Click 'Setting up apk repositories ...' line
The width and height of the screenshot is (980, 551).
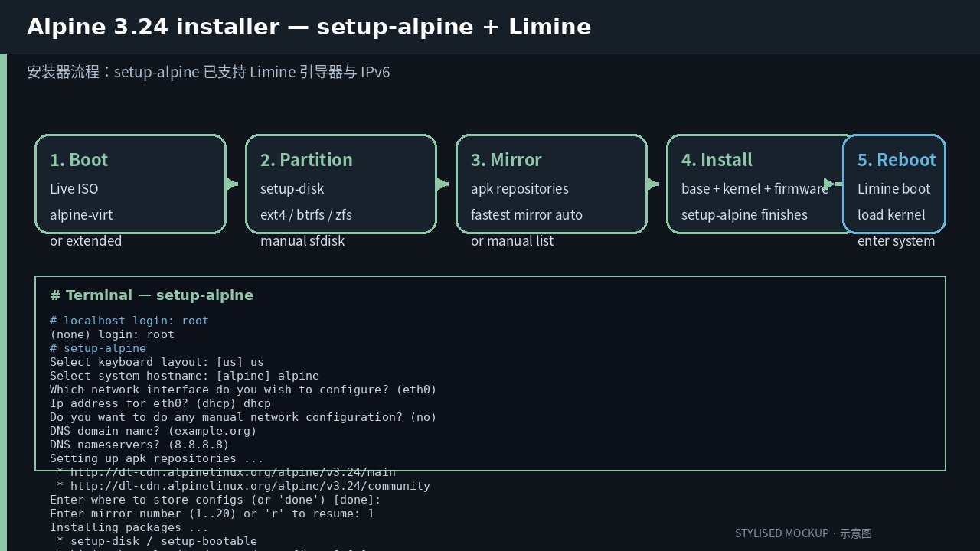(157, 458)
